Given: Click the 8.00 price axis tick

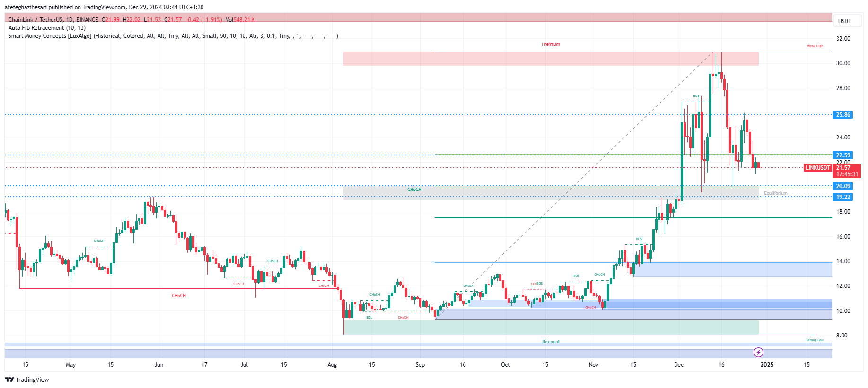Looking at the screenshot, I should pos(842,336).
